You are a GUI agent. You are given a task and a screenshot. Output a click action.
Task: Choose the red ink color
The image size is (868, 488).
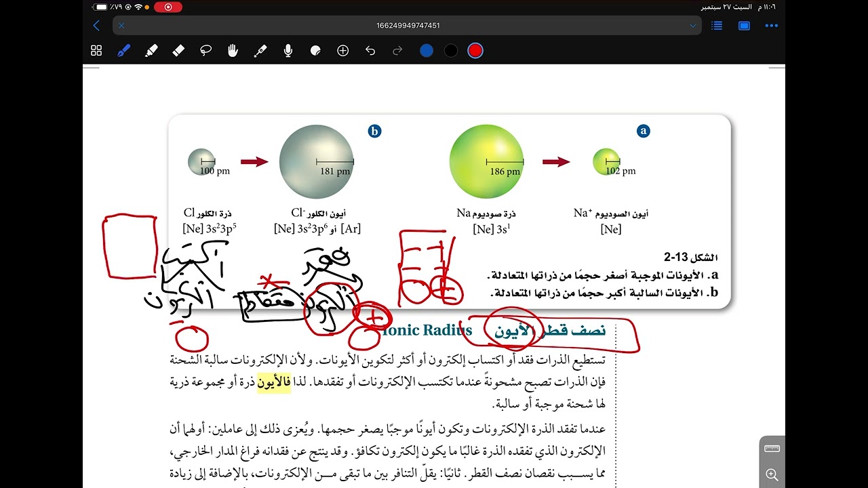[475, 51]
